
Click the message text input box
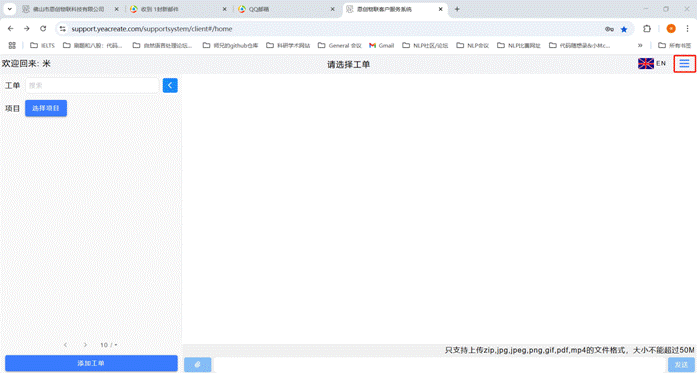[x=439, y=365]
